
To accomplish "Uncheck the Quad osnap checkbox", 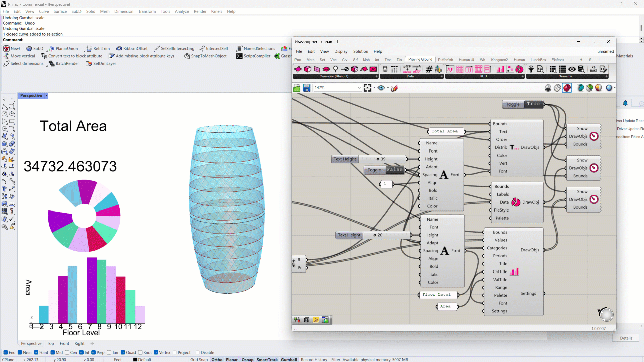I will [123, 352].
